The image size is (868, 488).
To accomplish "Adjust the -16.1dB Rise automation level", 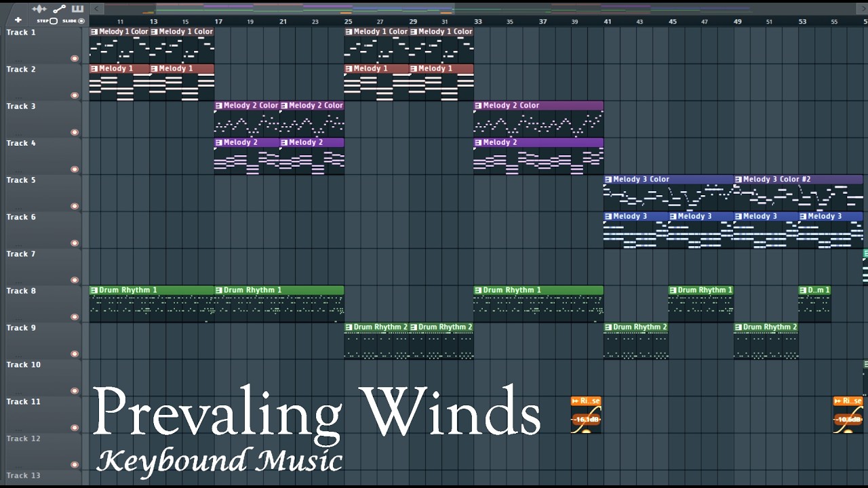I will point(586,420).
